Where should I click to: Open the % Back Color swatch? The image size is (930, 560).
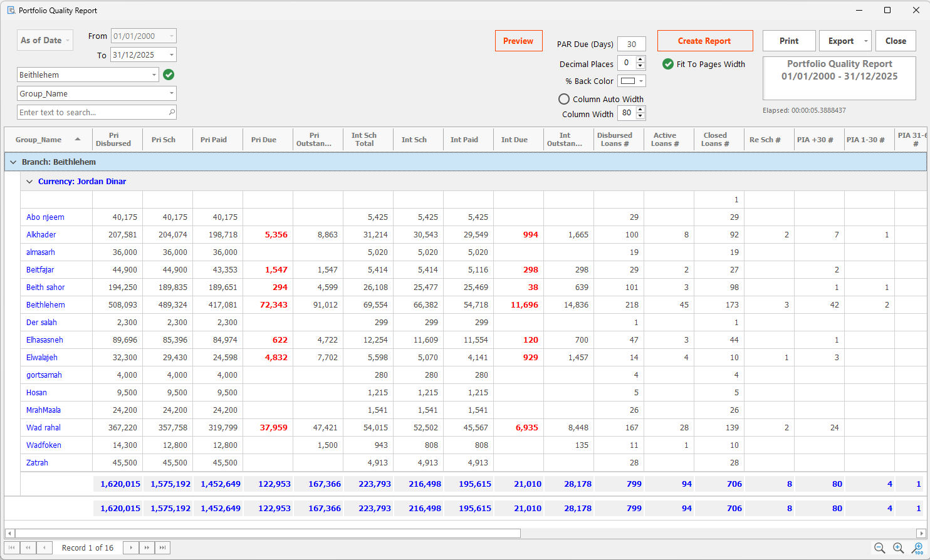coord(632,81)
